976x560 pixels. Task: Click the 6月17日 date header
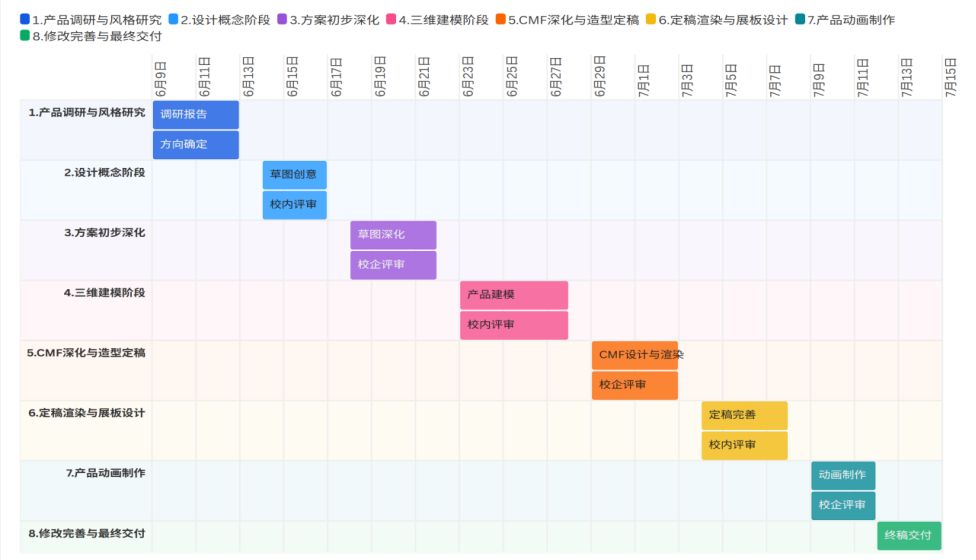336,77
